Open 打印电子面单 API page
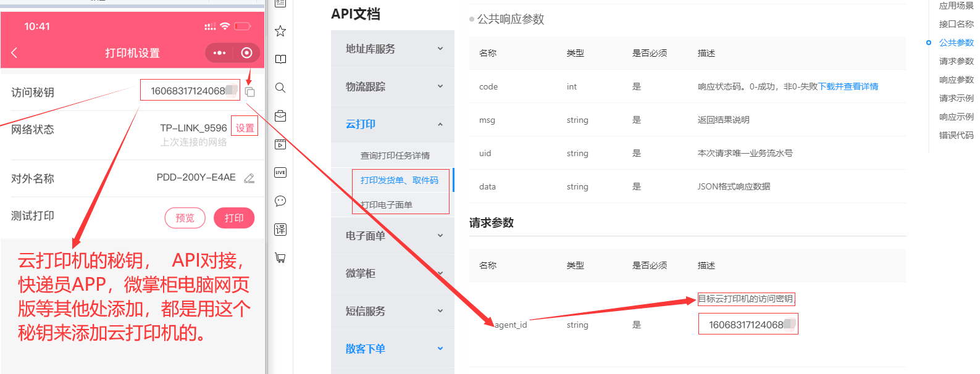 [387, 205]
